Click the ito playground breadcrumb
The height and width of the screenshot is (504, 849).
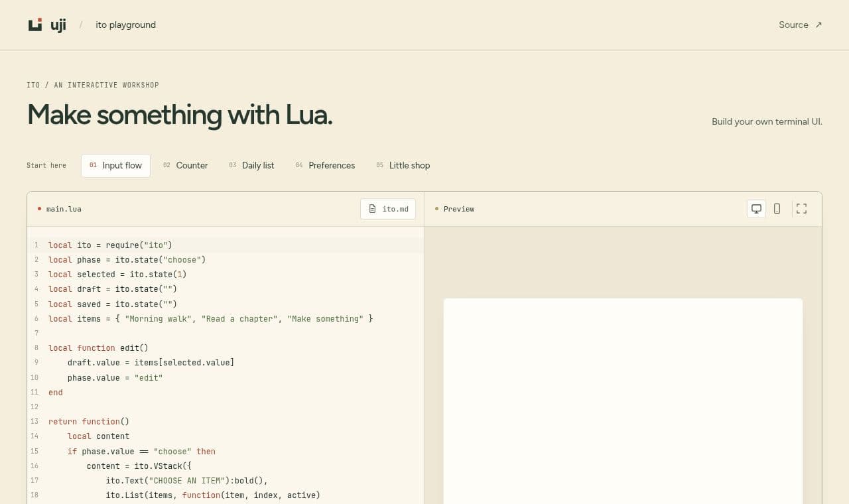126,25
